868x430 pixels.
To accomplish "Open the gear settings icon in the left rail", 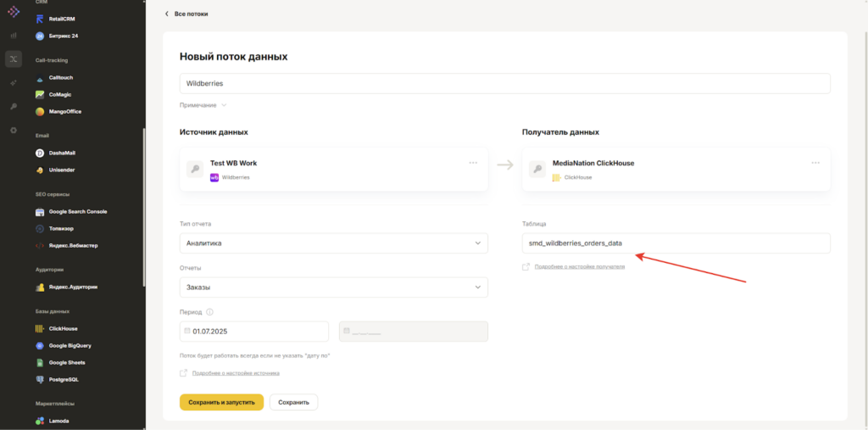I will pyautogui.click(x=14, y=131).
